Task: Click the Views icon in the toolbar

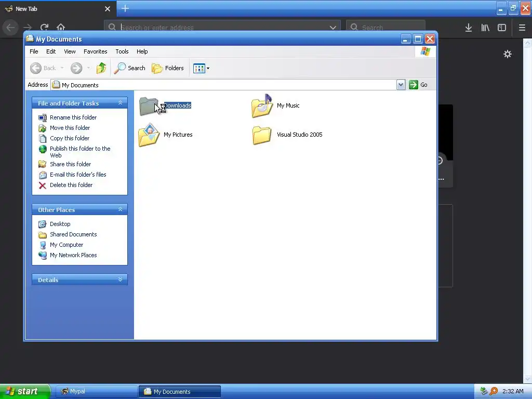Action: tap(199, 68)
